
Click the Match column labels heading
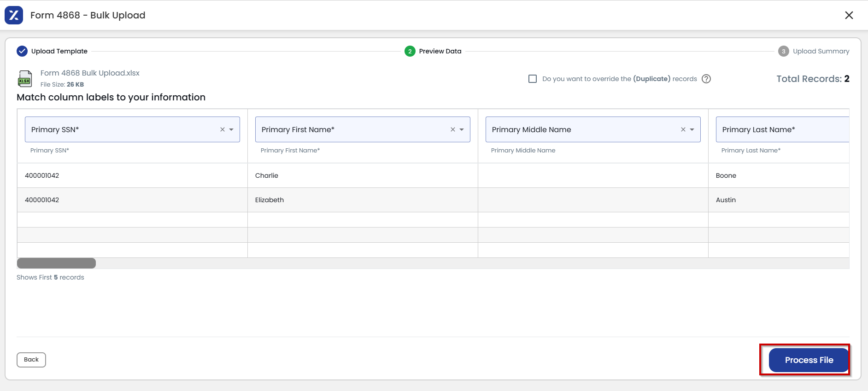(x=111, y=97)
